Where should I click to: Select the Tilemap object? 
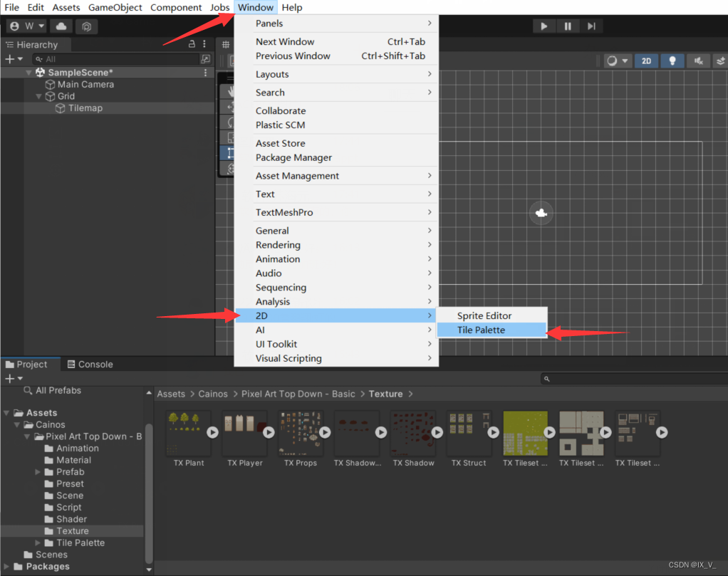tap(85, 108)
